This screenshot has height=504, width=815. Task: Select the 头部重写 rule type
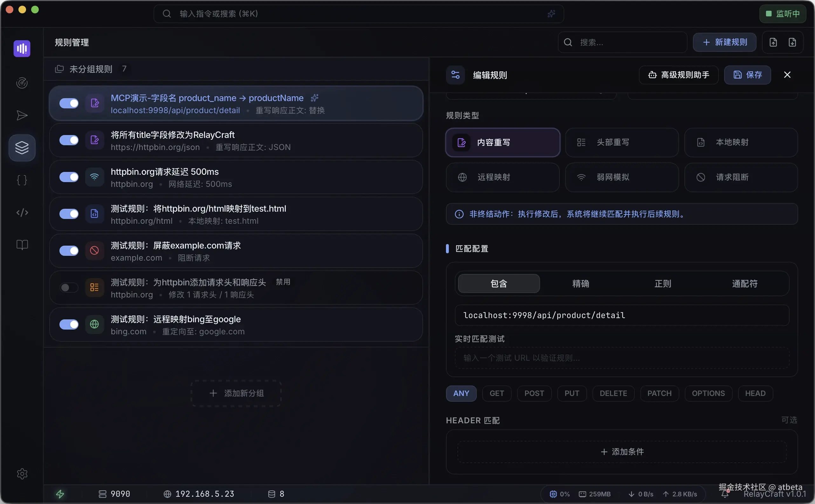(622, 142)
